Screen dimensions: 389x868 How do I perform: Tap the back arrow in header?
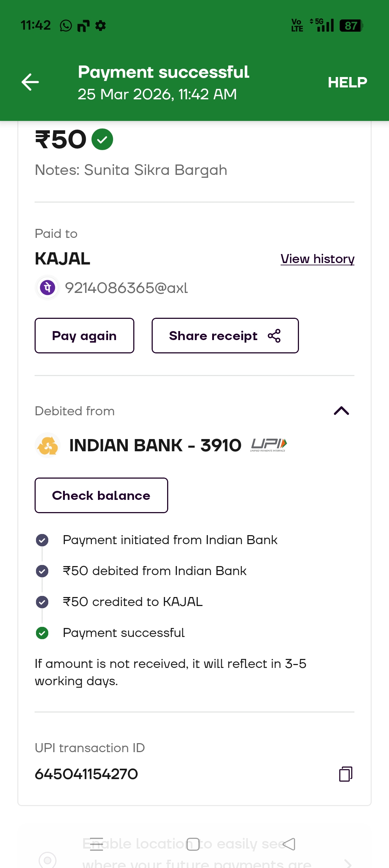pos(30,82)
